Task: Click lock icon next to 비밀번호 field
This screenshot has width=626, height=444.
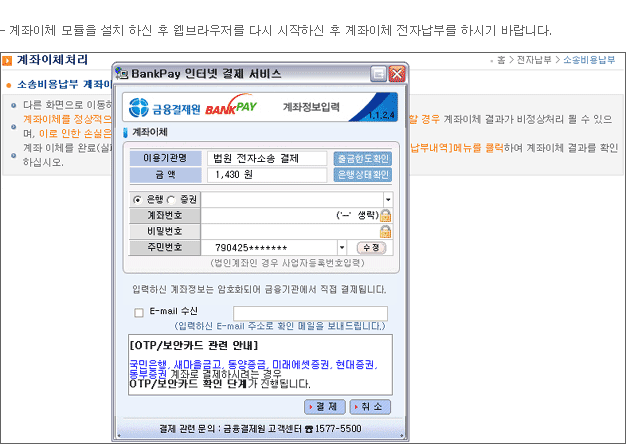Action: [x=385, y=232]
